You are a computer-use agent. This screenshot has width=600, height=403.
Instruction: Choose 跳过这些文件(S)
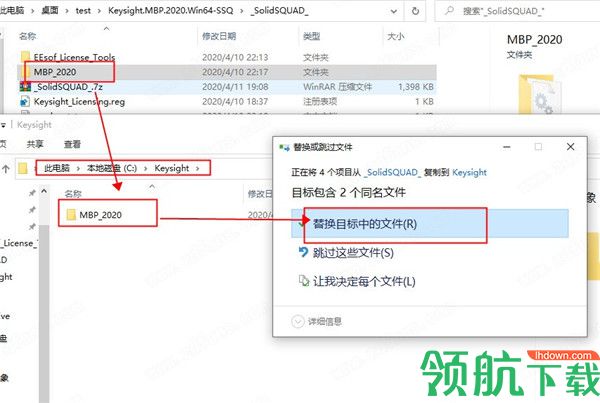coord(353,253)
